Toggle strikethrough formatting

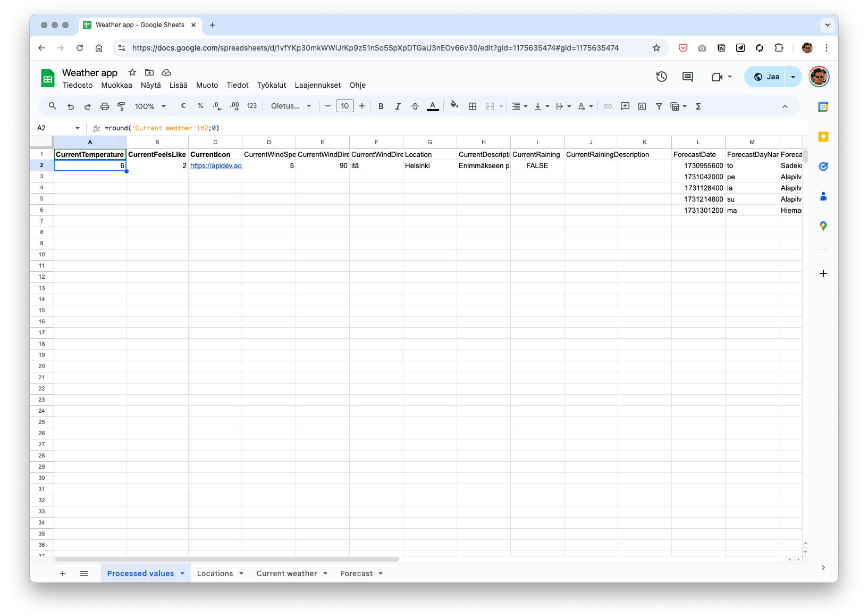point(415,106)
